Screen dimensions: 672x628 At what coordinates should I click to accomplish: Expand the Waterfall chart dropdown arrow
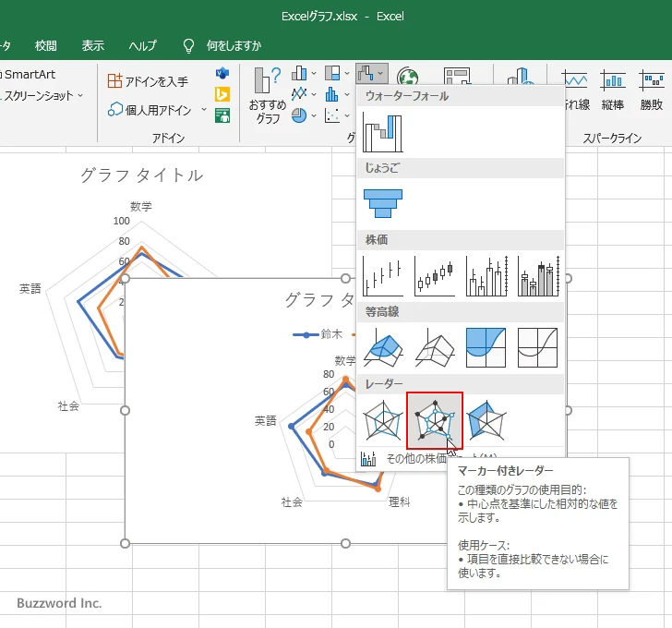pyautogui.click(x=380, y=74)
